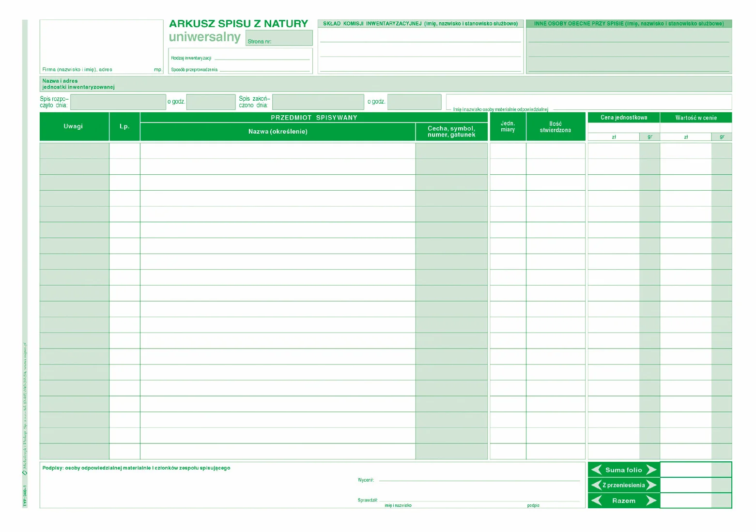
Task: Select the Spis rozpoczęto dnia date field
Action: point(118,102)
